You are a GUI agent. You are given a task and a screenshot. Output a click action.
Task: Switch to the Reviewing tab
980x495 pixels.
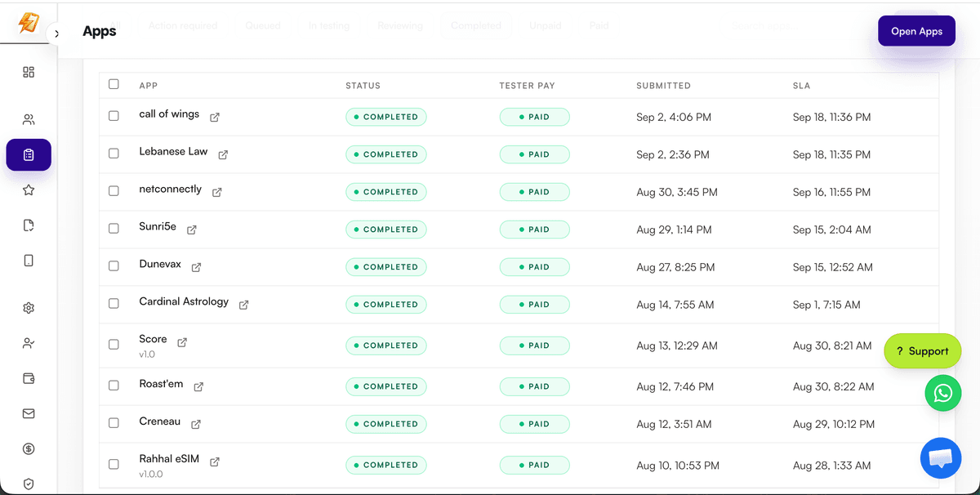400,25
